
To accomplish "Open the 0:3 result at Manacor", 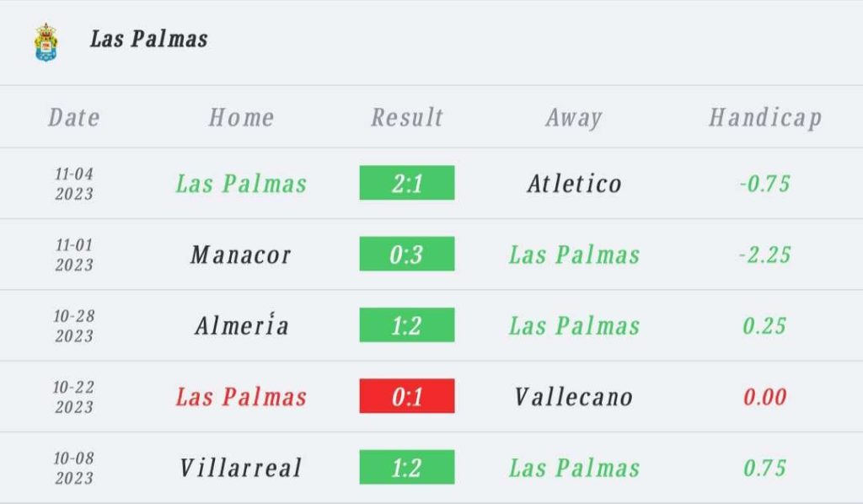I will pos(407,254).
